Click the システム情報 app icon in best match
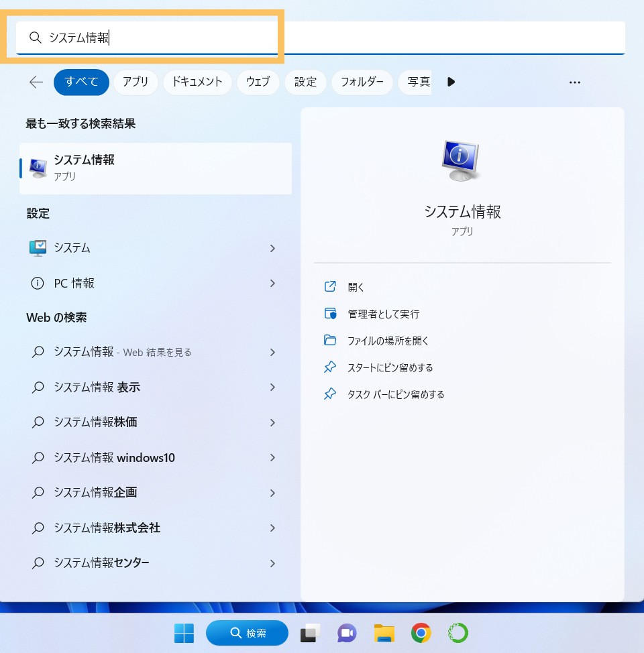Image resolution: width=644 pixels, height=653 pixels. [38, 168]
